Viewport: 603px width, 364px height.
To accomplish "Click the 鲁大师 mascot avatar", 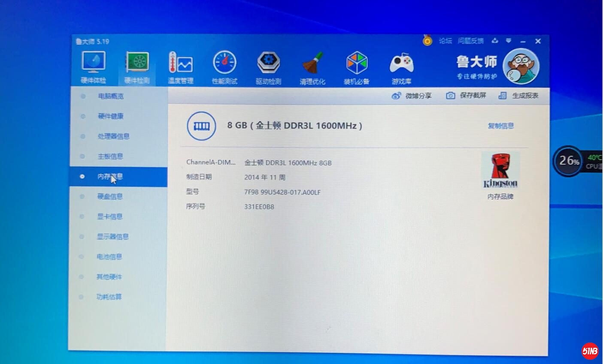I will click(521, 66).
